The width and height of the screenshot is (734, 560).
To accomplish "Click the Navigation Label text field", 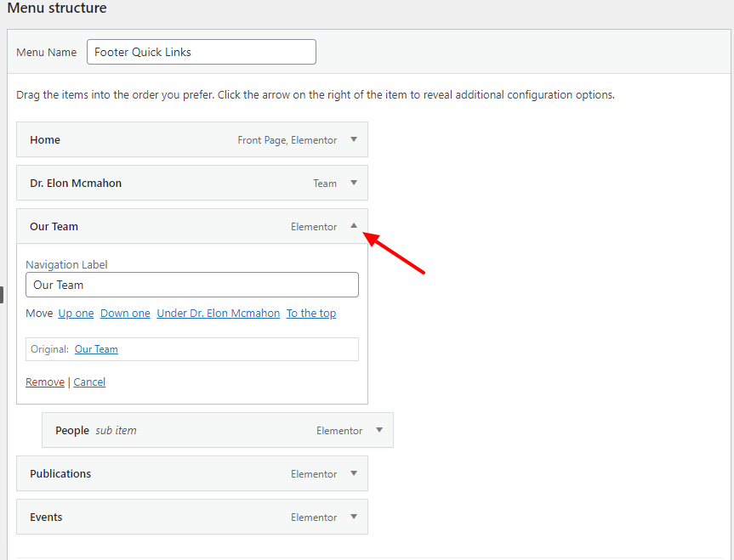I will click(192, 285).
